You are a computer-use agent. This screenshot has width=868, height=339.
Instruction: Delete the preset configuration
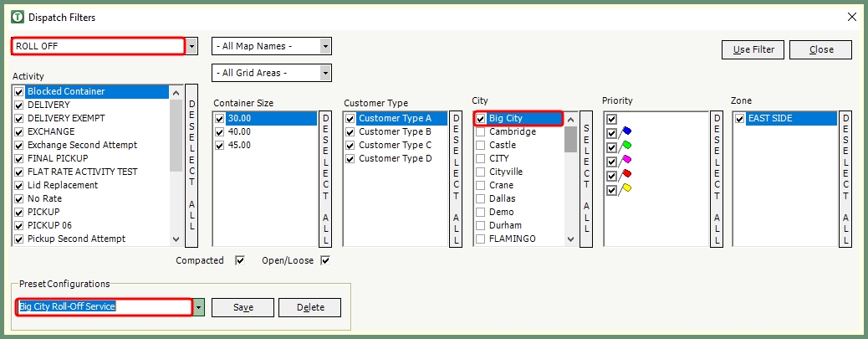pyautogui.click(x=310, y=307)
